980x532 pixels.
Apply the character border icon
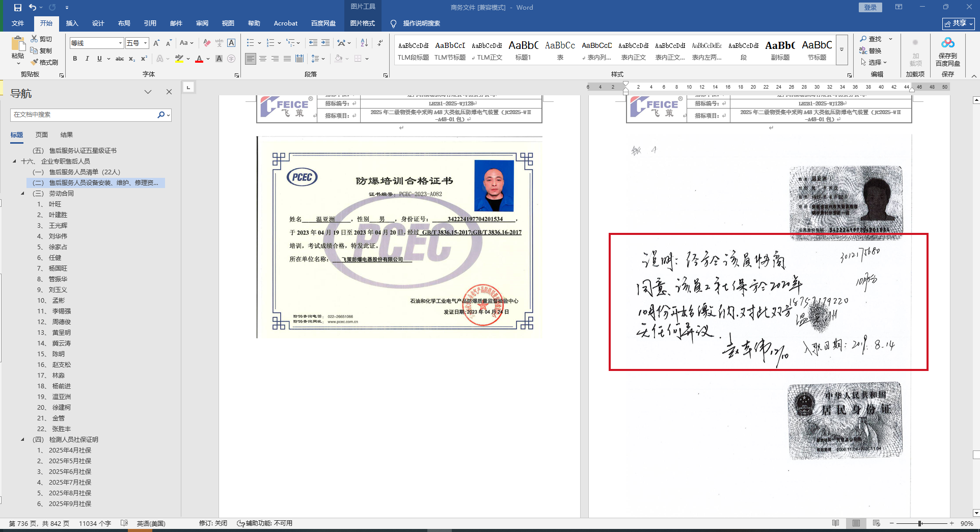pos(231,43)
